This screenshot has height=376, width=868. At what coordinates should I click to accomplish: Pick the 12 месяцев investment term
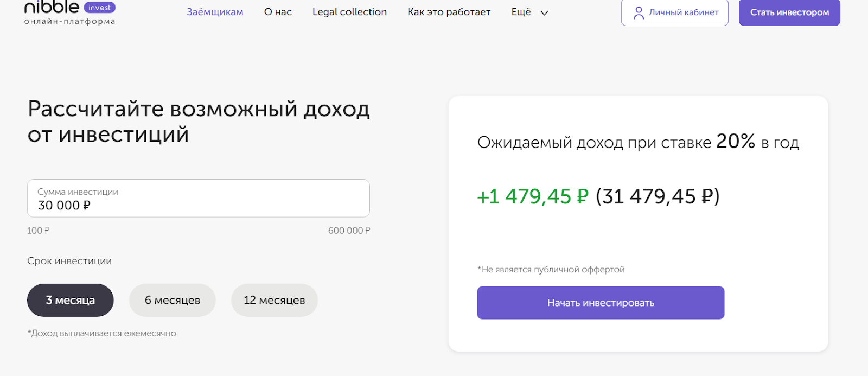(x=275, y=300)
